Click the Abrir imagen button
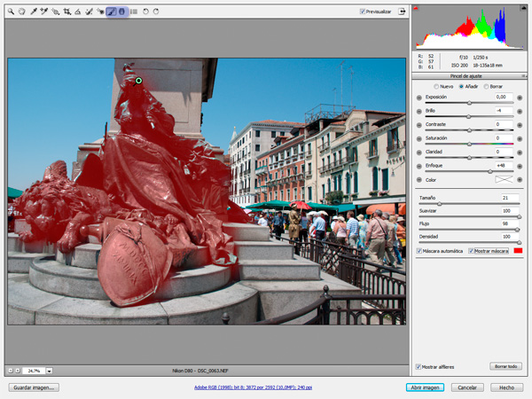Screen dimensions: 532x399 (425, 387)
